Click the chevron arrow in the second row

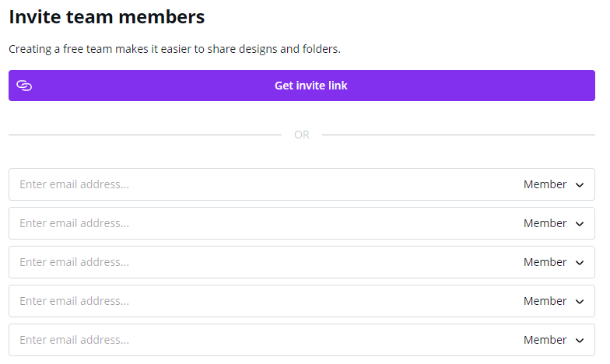(x=580, y=224)
